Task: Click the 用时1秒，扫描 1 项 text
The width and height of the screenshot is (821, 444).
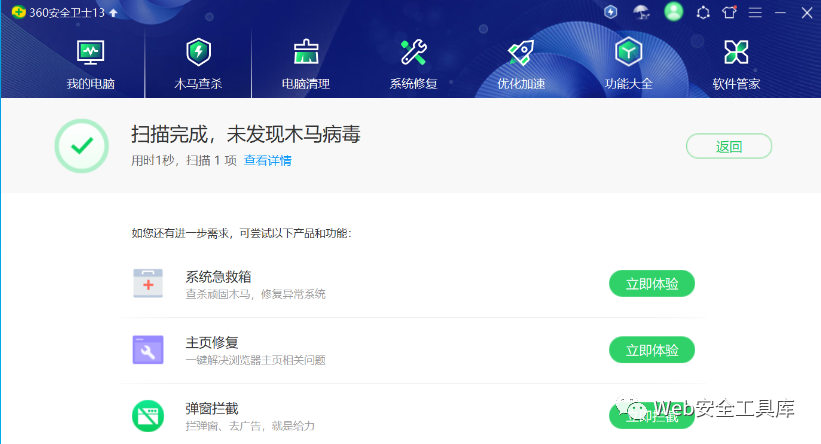Action: (x=184, y=160)
